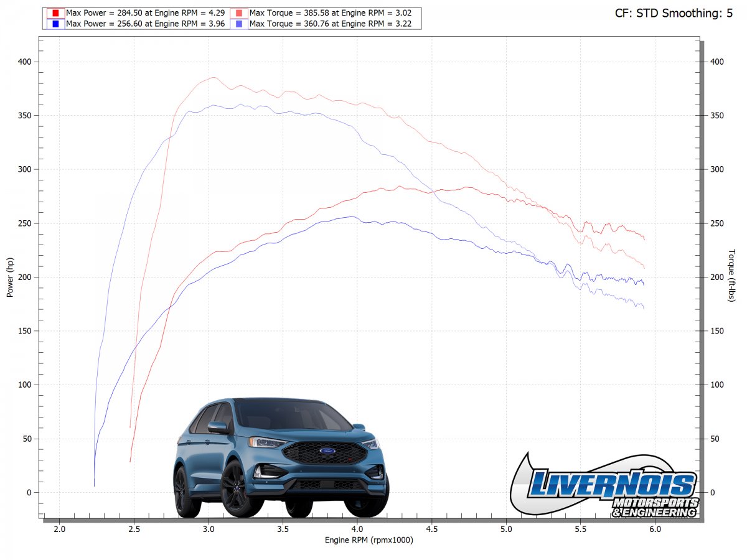Select legend entry Max Torque = 385.58
This screenshot has width=747, height=560.
point(330,13)
